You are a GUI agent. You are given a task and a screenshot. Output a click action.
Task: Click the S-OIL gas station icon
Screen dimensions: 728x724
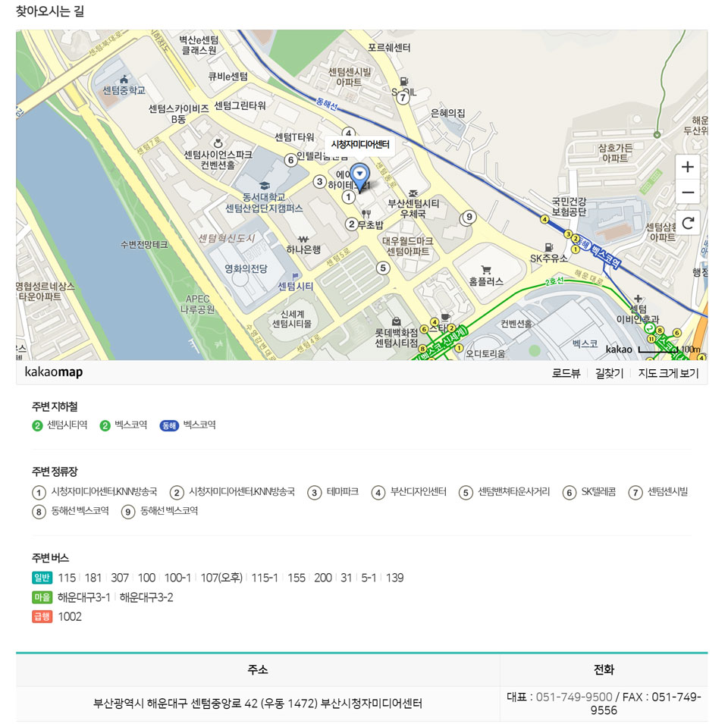pyautogui.click(x=404, y=82)
